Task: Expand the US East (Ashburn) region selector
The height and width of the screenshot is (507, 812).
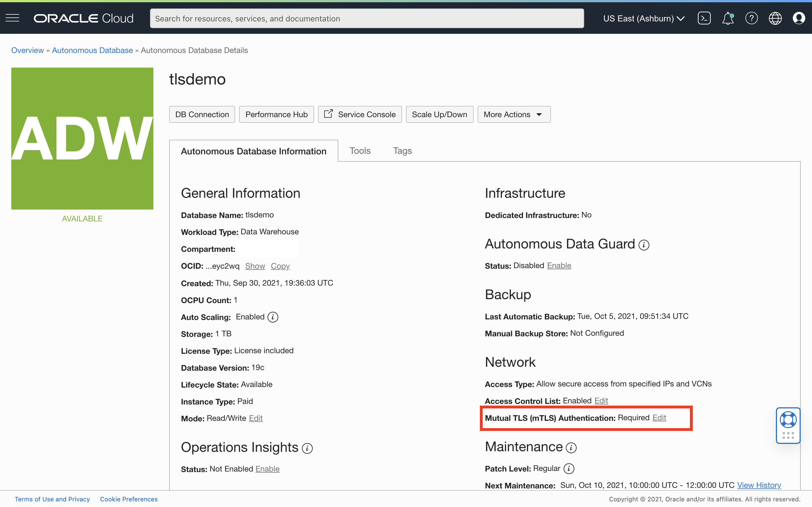Action: coord(643,18)
